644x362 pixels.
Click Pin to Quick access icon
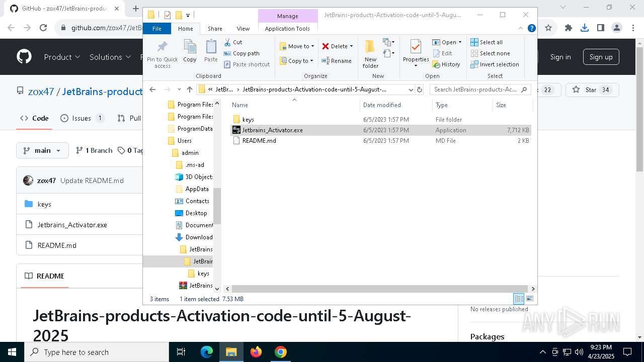click(x=162, y=54)
